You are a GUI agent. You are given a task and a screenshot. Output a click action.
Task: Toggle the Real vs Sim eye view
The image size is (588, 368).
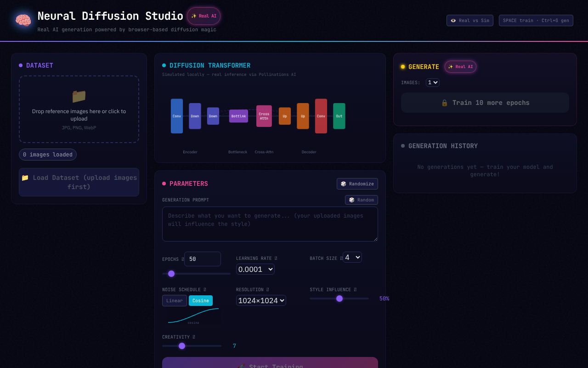(469, 20)
